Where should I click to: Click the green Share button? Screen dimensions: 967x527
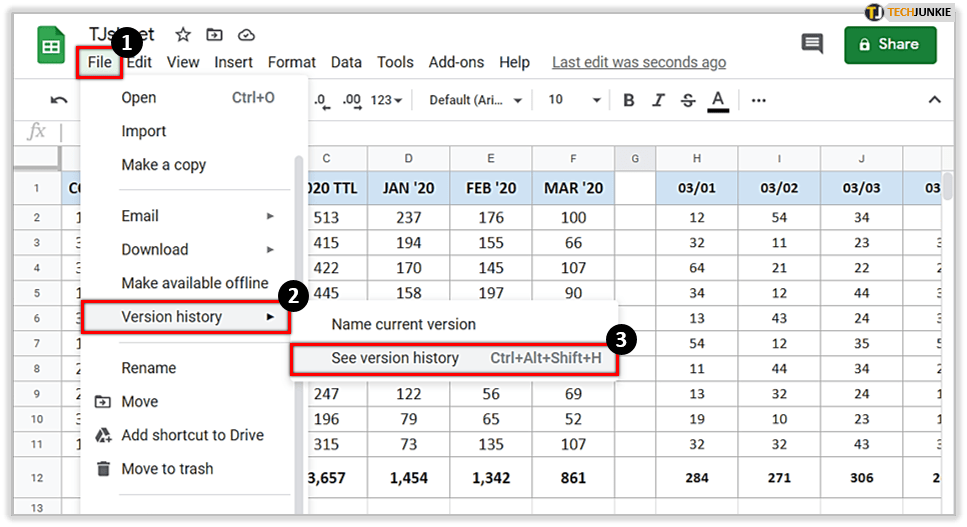(x=889, y=45)
